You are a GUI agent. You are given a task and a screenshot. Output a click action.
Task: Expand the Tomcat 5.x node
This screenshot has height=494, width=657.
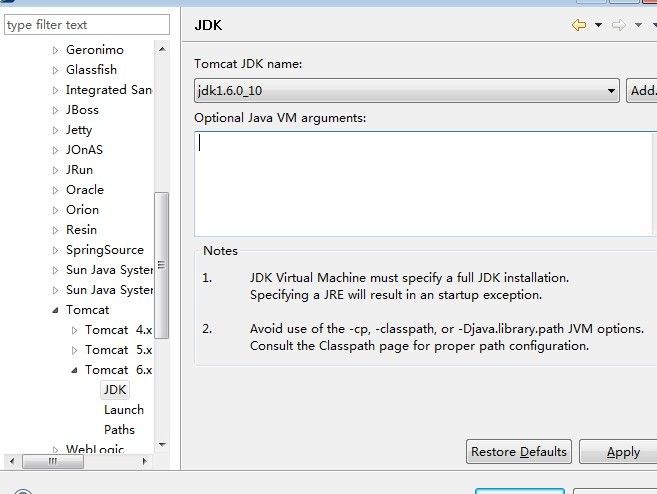point(74,350)
